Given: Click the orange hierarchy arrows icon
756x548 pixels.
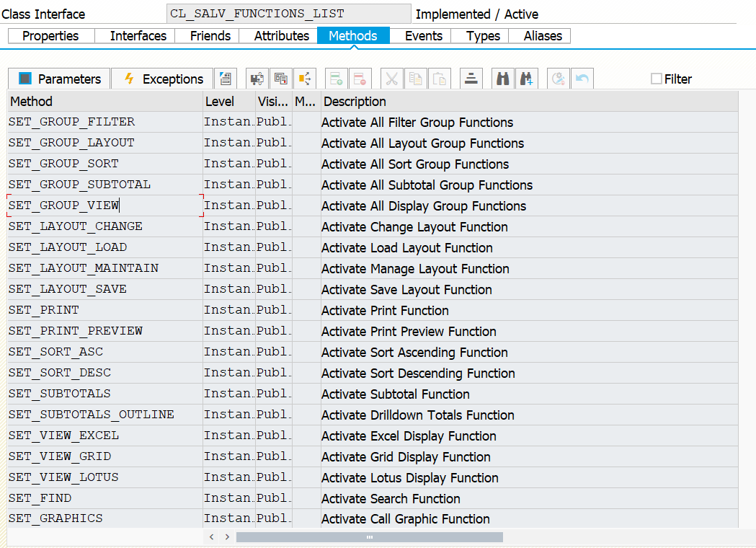Looking at the screenshot, I should [x=304, y=79].
